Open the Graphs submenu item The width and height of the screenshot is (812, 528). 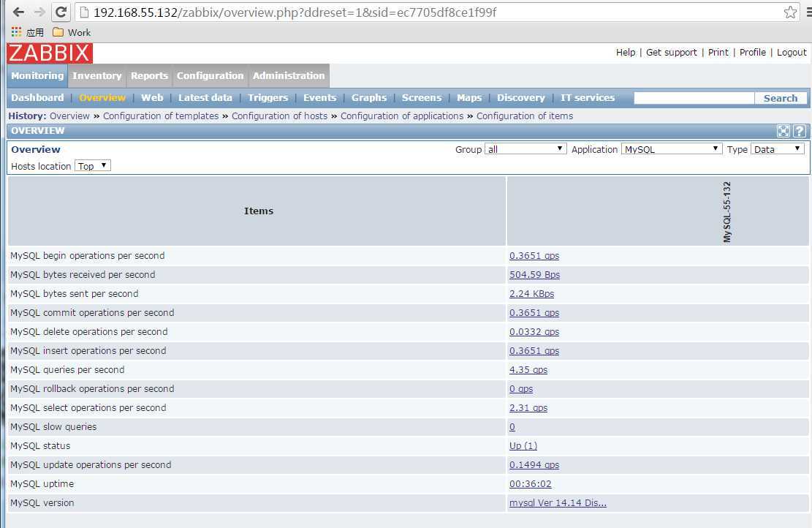click(368, 97)
